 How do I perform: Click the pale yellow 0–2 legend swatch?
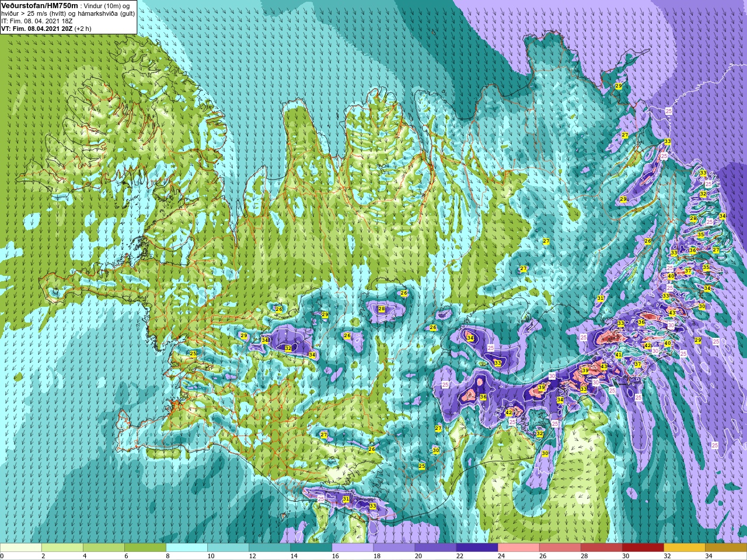coord(21,548)
